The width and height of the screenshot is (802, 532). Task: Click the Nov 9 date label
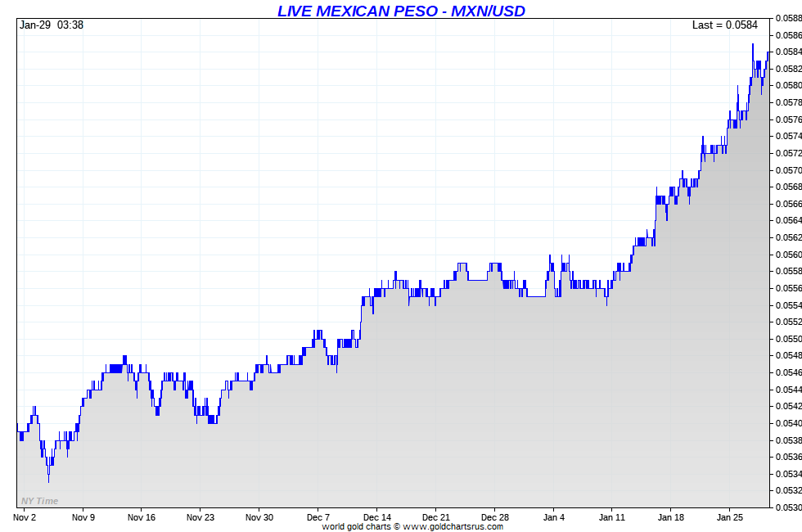(x=83, y=517)
